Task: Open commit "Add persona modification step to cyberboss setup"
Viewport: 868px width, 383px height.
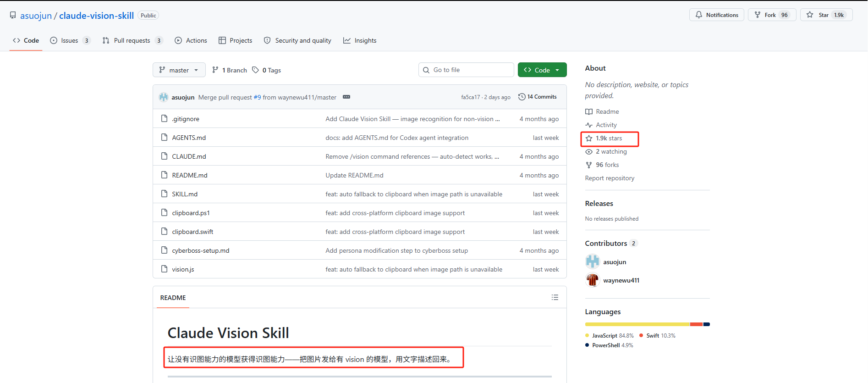Action: click(397, 250)
